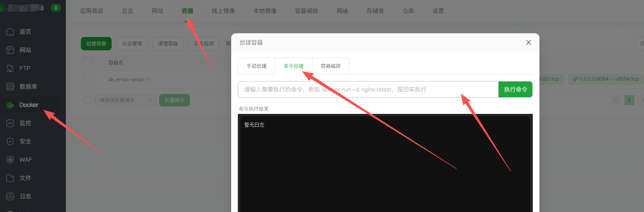Click 日志管理 button
644x212 pixels.
(x=132, y=44)
